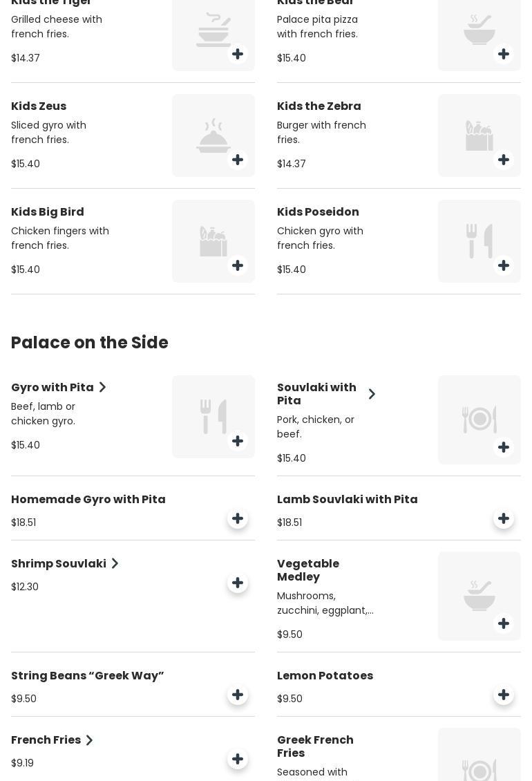Add Kids the Bear pita pizza
This screenshot has width=532, height=781.
(504, 54)
